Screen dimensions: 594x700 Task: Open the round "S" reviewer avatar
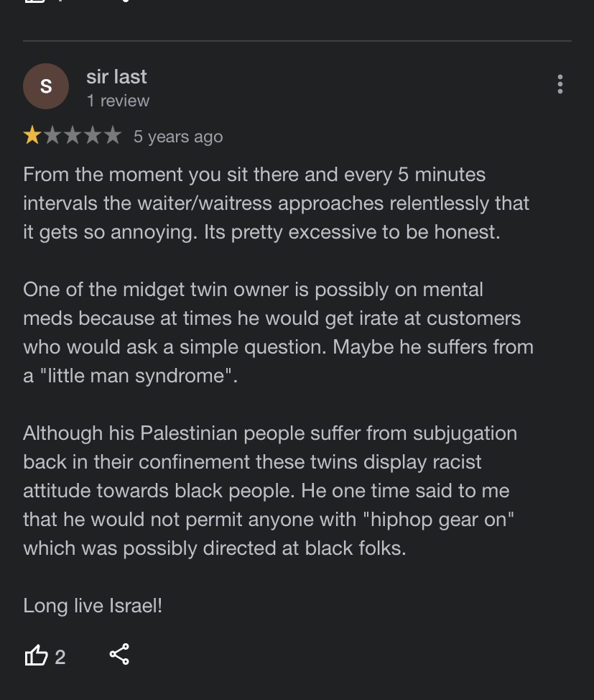pyautogui.click(x=46, y=86)
